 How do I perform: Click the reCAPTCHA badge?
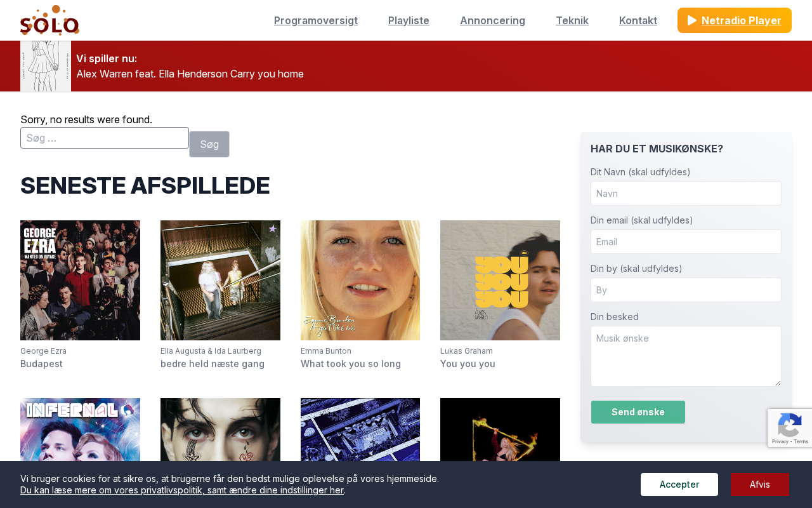tap(790, 427)
